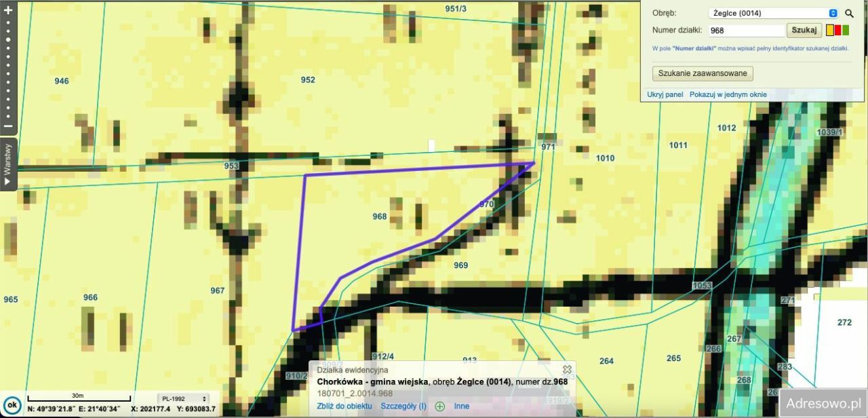Viewport: 868px width, 418px height.
Task: Click parcel label 967 on map
Action: 217,290
